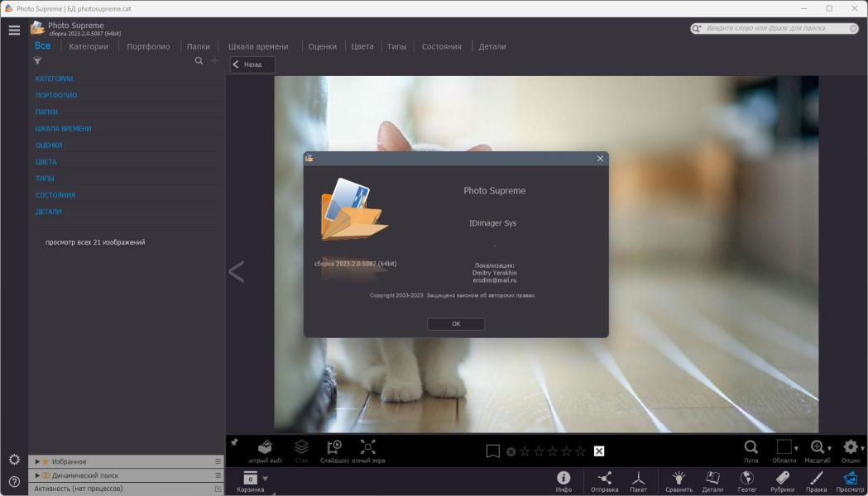Open the Папки tab
This screenshot has height=496, width=868.
coord(199,46)
